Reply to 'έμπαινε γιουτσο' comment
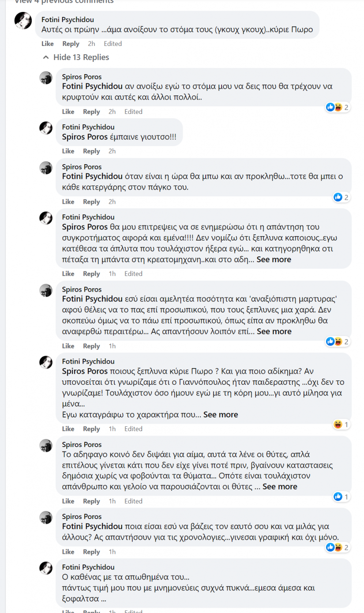Image resolution: width=364 pixels, height=613 pixels. click(x=91, y=151)
